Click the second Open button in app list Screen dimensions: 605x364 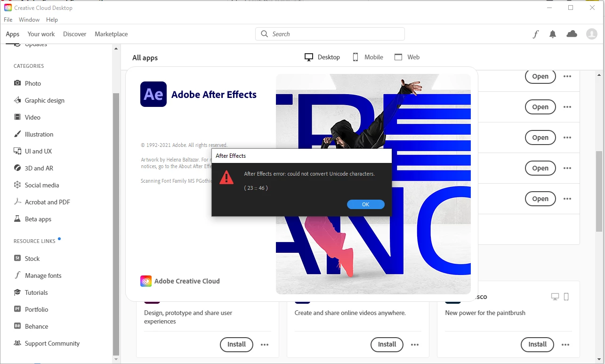[x=540, y=107]
